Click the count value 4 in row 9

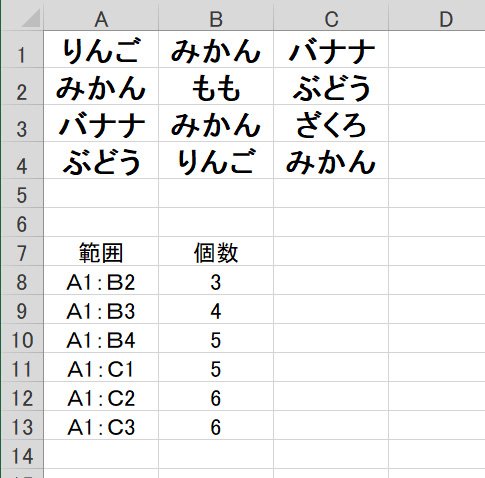coord(216,309)
